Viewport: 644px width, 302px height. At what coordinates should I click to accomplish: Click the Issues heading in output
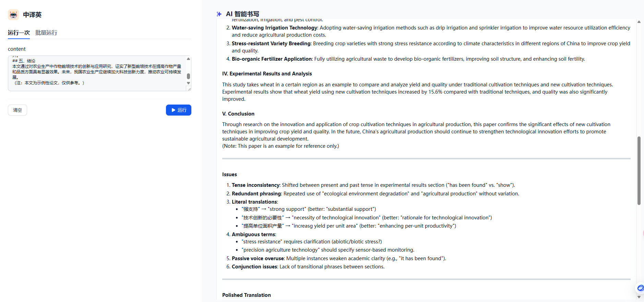coord(229,174)
